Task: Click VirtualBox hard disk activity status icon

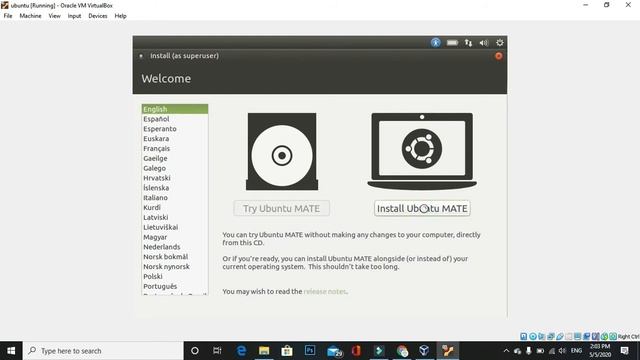Action: pyautogui.click(x=524, y=336)
